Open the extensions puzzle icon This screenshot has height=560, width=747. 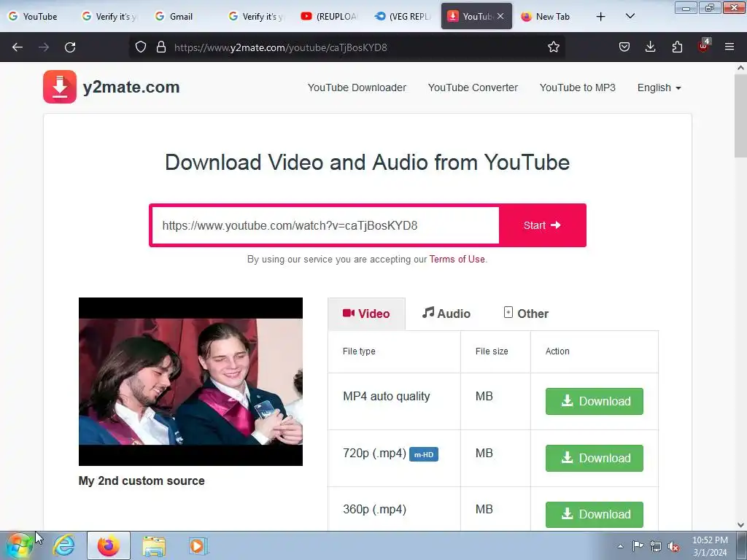click(677, 47)
